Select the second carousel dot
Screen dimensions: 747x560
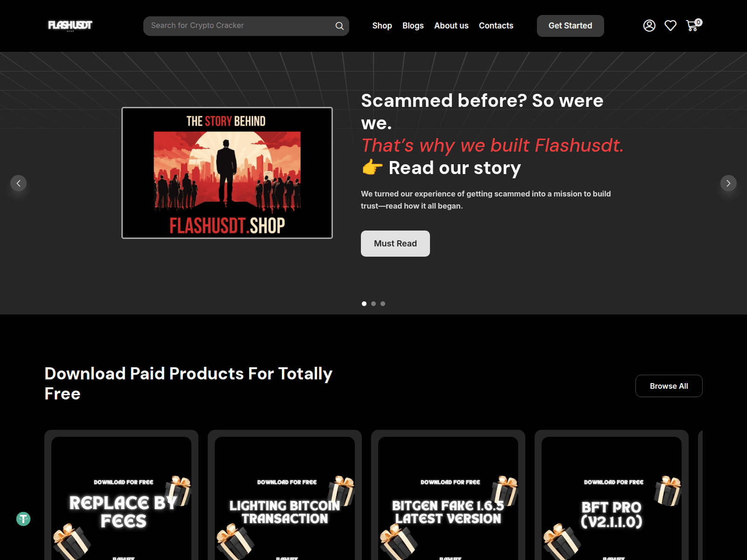(373, 304)
